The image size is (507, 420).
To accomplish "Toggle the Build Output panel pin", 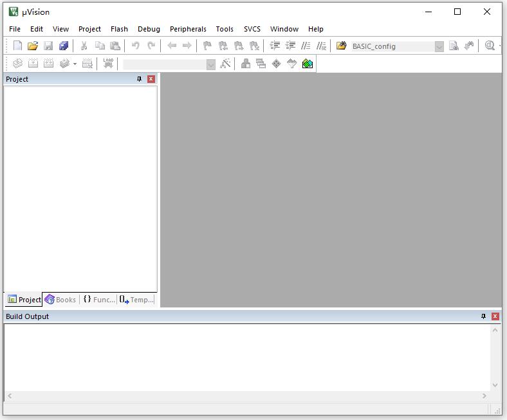I will (x=484, y=316).
